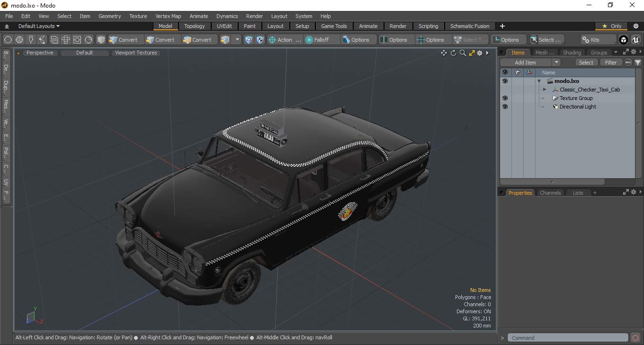
Task: Click Options button with crosshair icon
Action: tap(434, 40)
